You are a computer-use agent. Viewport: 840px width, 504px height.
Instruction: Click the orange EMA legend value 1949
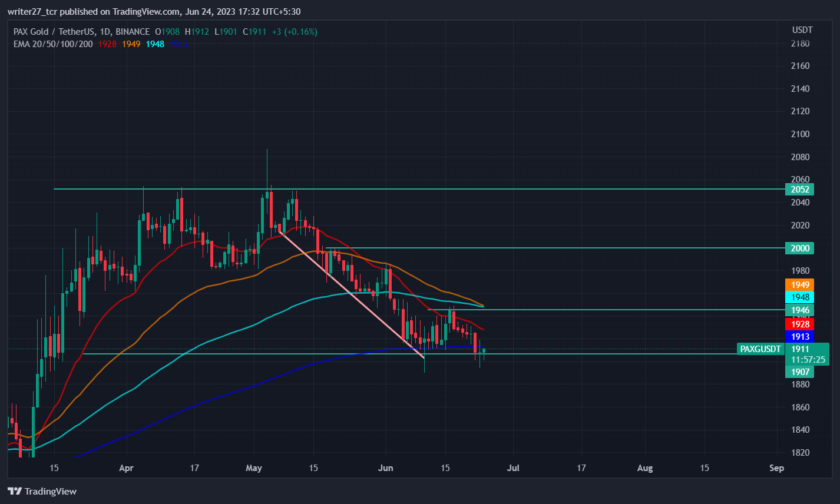tap(131, 44)
